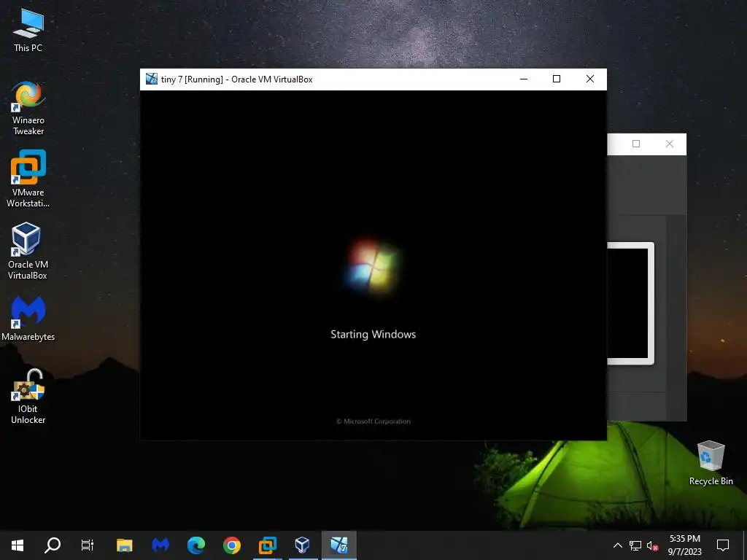Launch Google Chrome from the taskbar
The height and width of the screenshot is (560, 747).
click(232, 545)
